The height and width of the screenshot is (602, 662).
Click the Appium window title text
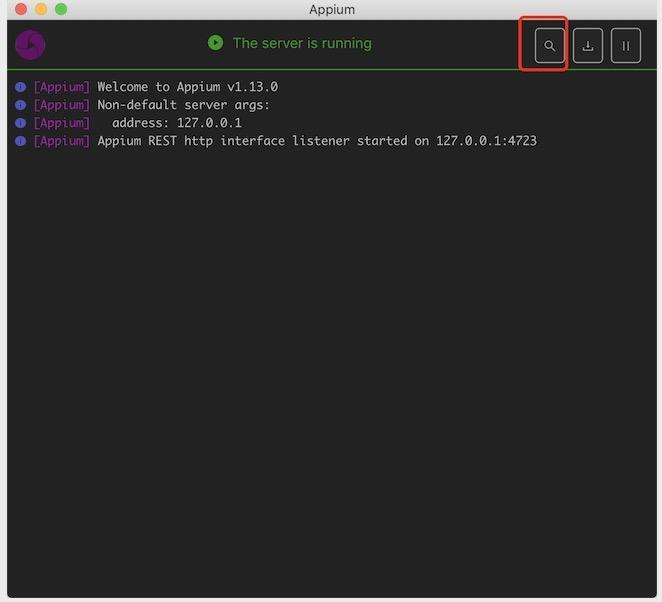332,9
